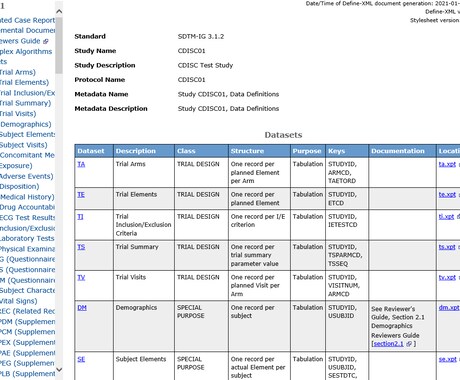
Task: Click external link icon next to Reviewers Guide
Action: coord(46,41)
